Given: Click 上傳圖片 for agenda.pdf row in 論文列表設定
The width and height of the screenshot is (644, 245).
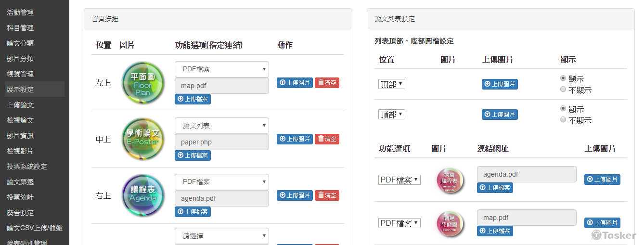Looking at the screenshot, I should (602, 180).
